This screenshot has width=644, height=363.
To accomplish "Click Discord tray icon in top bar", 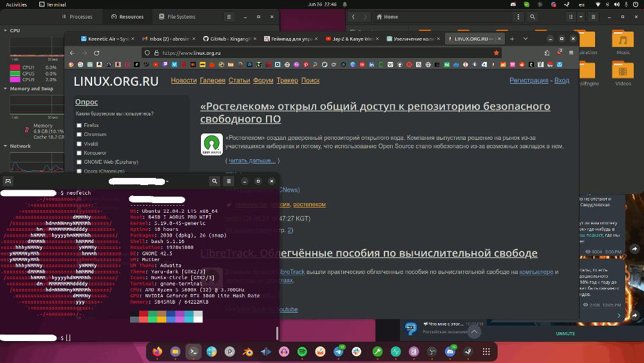I will (x=513, y=4).
